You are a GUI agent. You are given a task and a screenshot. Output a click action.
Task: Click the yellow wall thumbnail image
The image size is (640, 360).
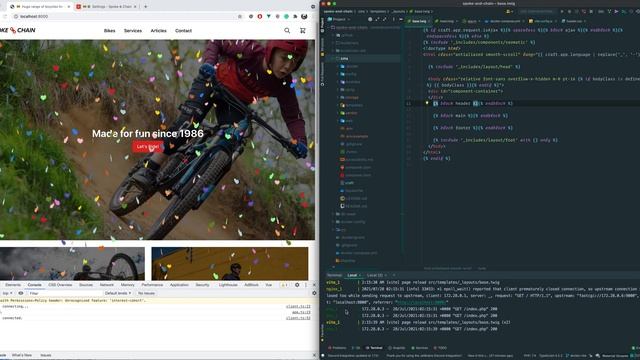(x=230, y=264)
